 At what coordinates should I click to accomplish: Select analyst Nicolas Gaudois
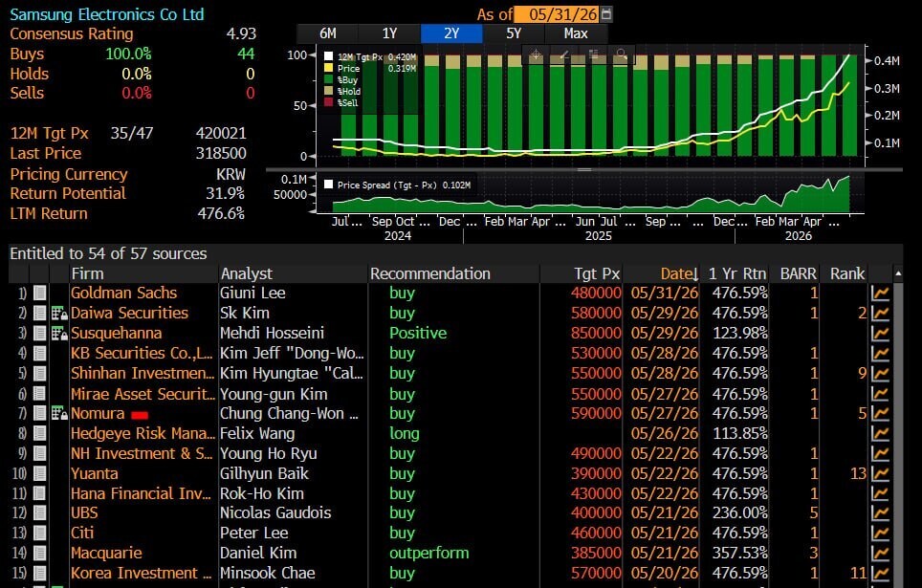click(275, 512)
